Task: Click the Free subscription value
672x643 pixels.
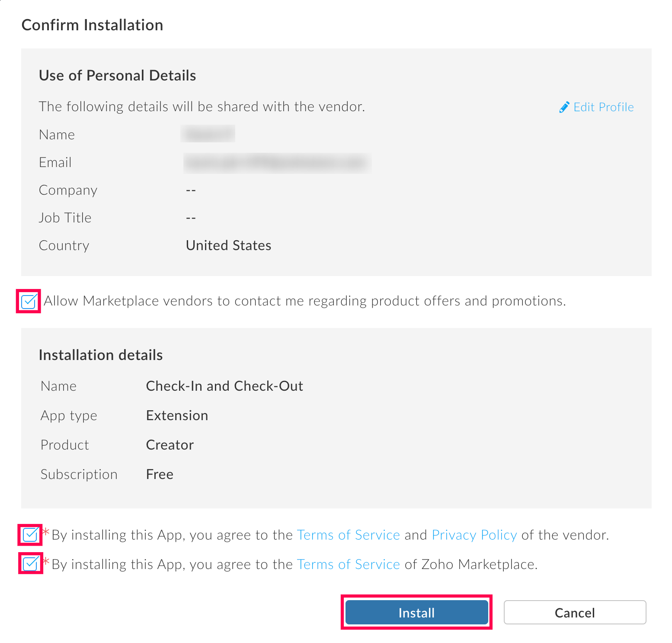Action: point(160,474)
